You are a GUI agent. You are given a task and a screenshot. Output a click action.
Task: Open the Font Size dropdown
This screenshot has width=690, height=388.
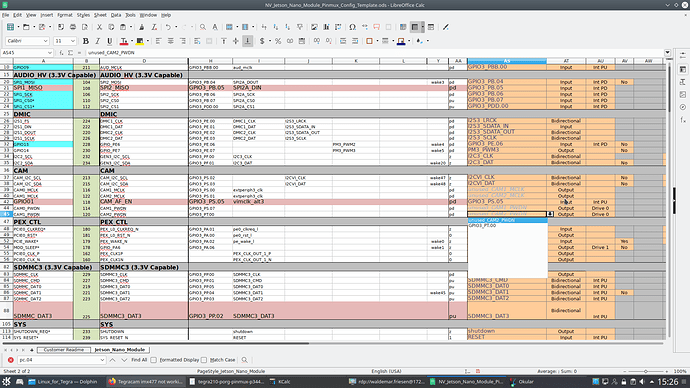[x=73, y=41]
